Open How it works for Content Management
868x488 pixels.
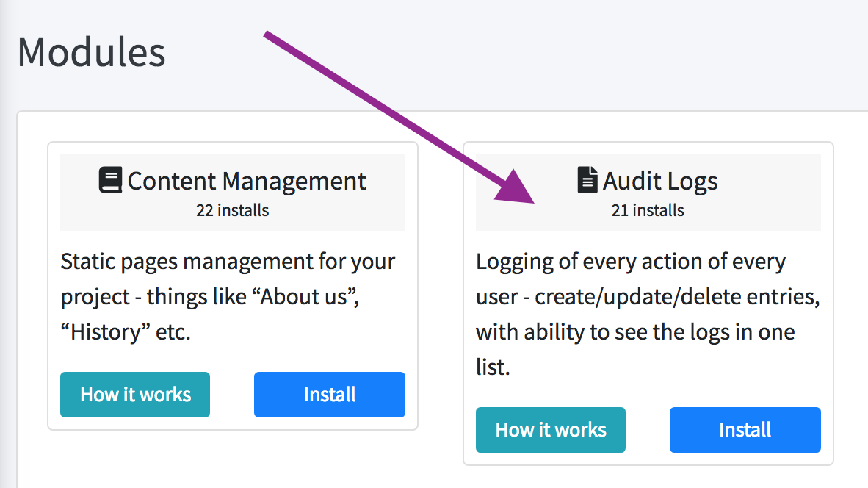coord(135,395)
